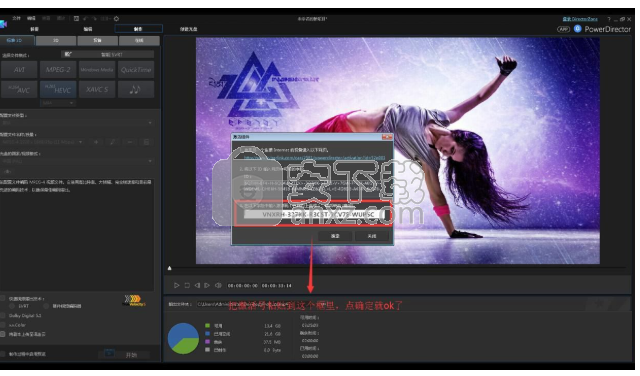Enable the Dolby Digital 5.1 checkbox
The image size is (640, 376).
pyautogui.click(x=3, y=316)
